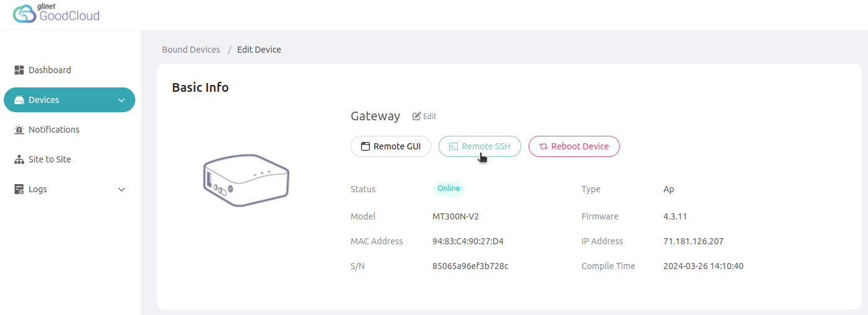Launch the Remote GUI button
This screenshot has height=315, width=868.
click(391, 146)
